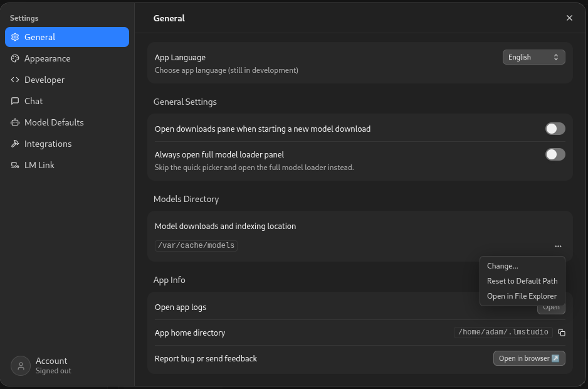Click the Chat bubble icon
Image resolution: width=588 pixels, height=389 pixels.
[15, 101]
